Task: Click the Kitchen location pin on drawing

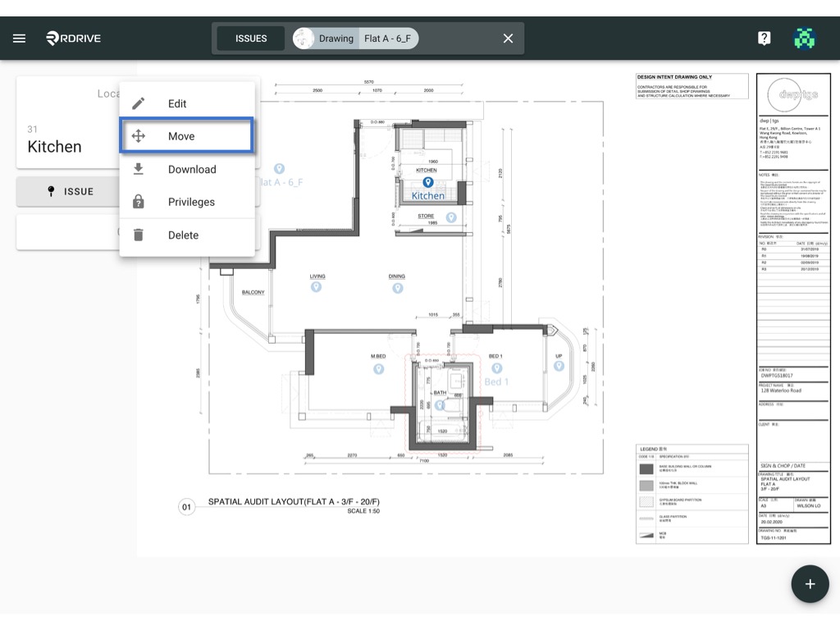Action: point(428,183)
